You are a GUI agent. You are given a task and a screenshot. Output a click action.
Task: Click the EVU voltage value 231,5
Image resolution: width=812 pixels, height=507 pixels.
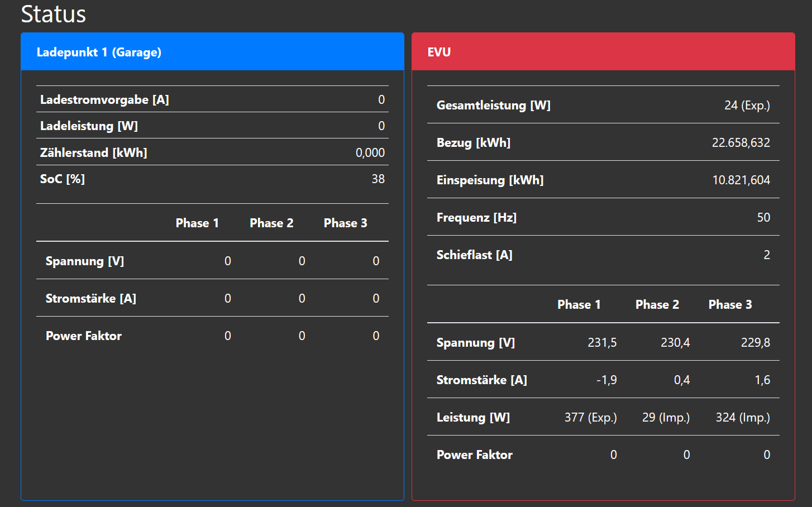(602, 342)
